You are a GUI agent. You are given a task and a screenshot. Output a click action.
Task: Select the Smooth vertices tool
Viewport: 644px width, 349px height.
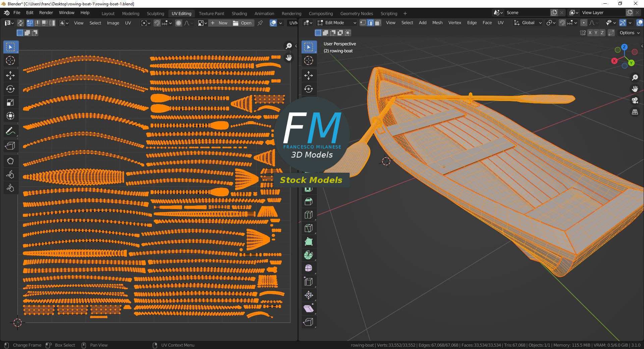tap(309, 268)
